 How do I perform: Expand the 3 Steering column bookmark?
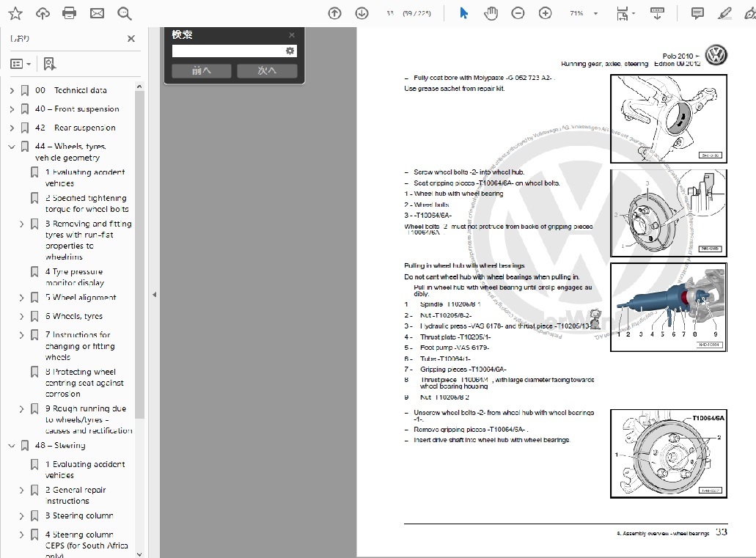pos(22,516)
